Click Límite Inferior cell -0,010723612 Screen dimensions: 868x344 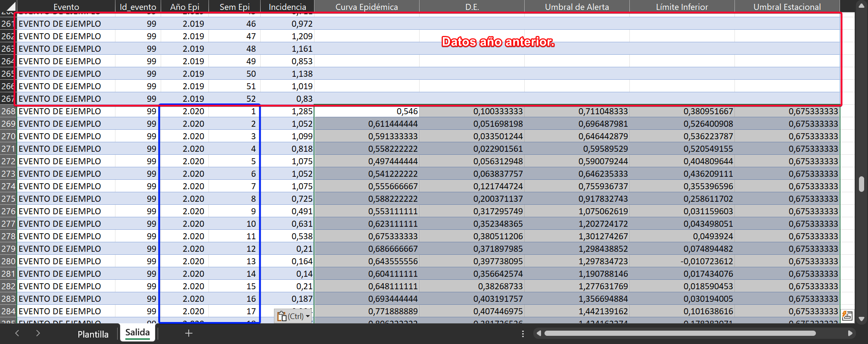[682, 261]
